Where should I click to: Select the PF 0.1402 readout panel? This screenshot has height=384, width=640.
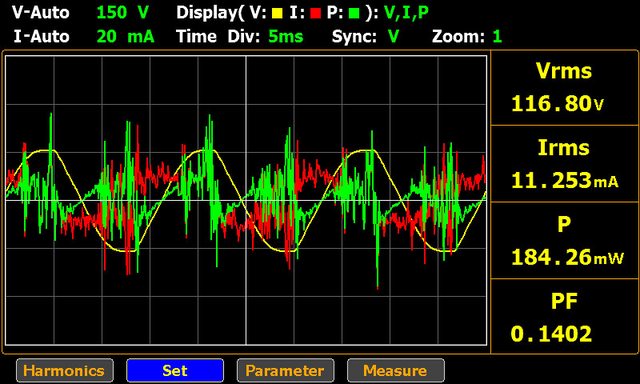[x=564, y=316]
